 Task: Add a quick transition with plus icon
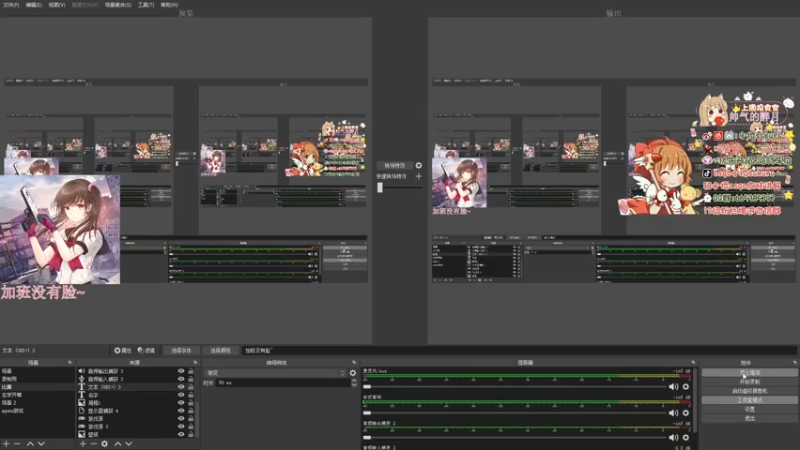pos(419,177)
